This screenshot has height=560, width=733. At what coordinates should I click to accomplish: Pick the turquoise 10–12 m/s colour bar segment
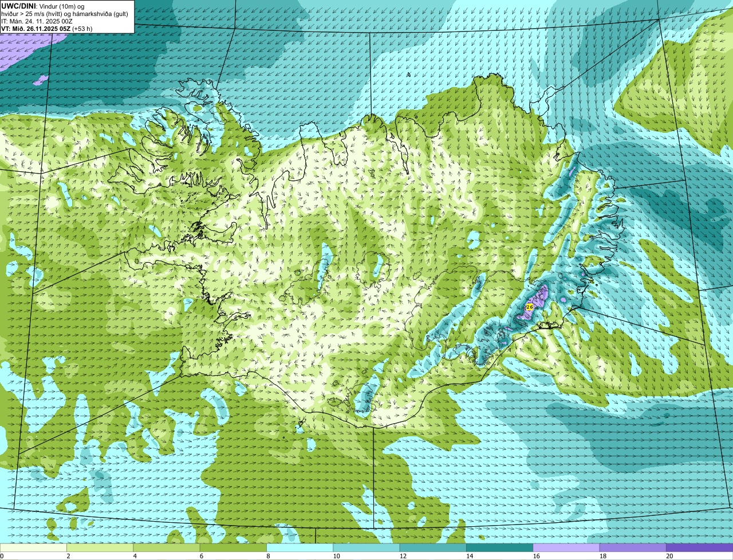[366, 547]
